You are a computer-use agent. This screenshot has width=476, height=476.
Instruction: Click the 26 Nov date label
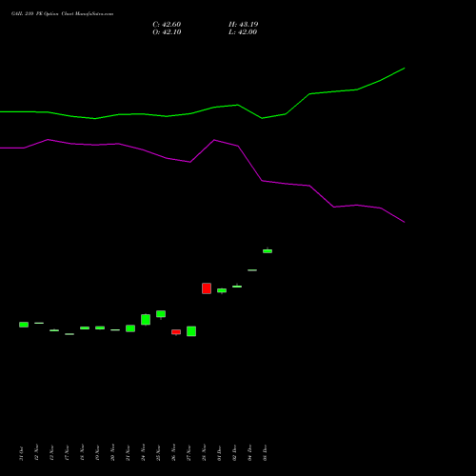pyautogui.click(x=173, y=452)
